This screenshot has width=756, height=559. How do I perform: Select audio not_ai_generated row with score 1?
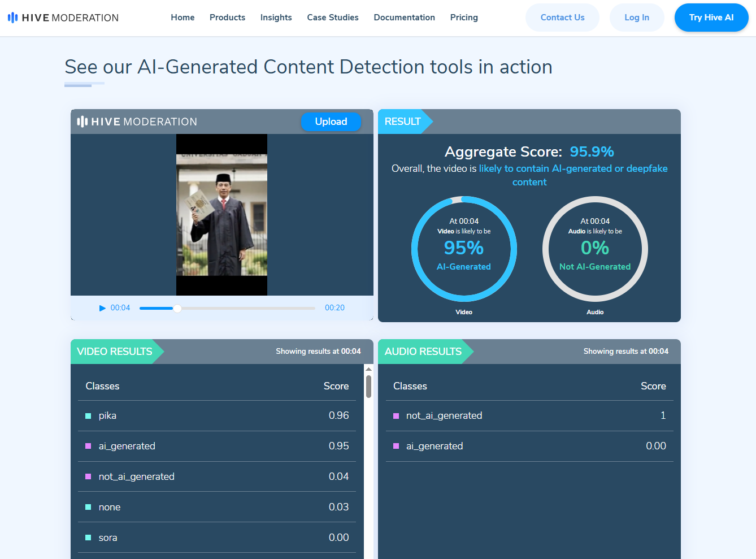coord(529,415)
